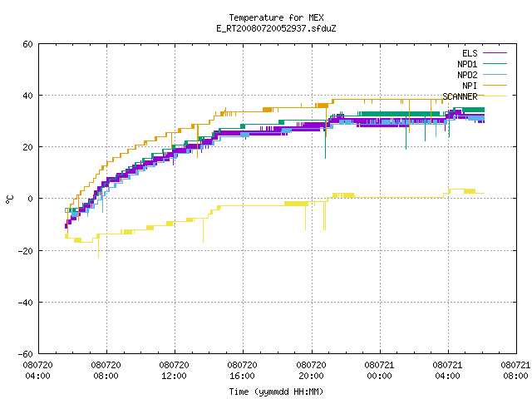Click the y-axis label -40

click(26, 303)
